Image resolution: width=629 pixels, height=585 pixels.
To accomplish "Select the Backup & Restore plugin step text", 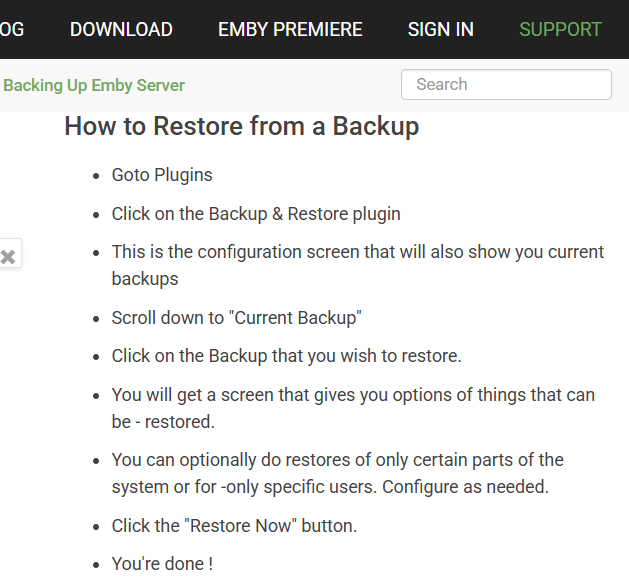I will (x=256, y=214).
